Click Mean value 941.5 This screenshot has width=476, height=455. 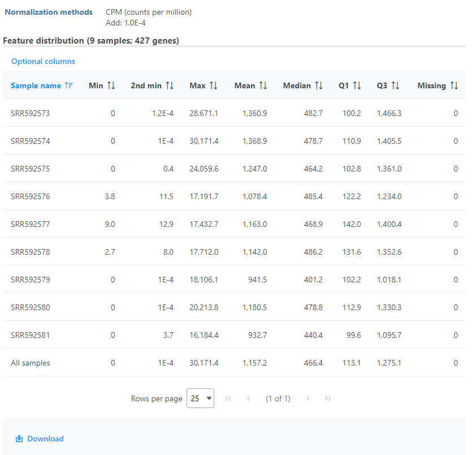coord(257,280)
